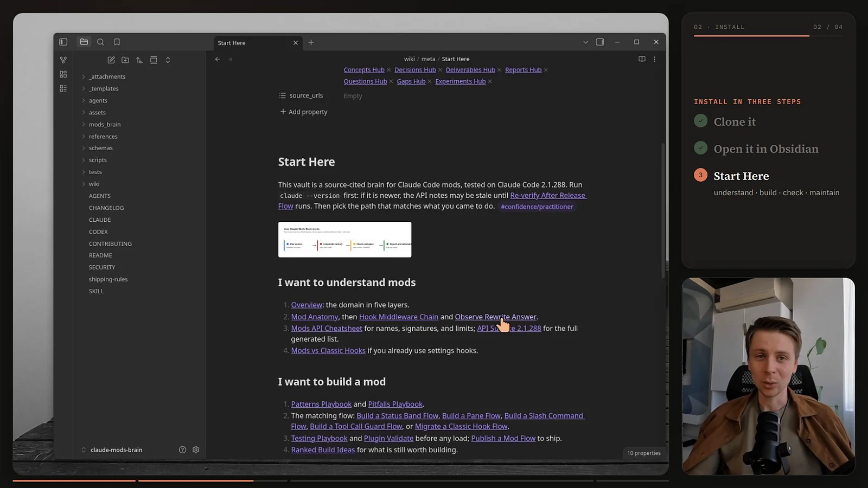Navigate forward with right arrow
The height and width of the screenshot is (488, 868).
tap(230, 59)
